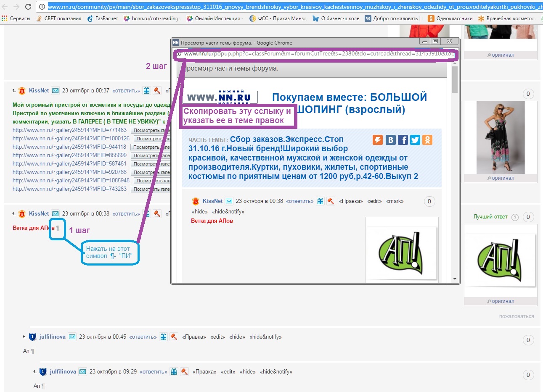Open оригинал link under dress photo
The height and width of the screenshot is (392, 543).
501,178
